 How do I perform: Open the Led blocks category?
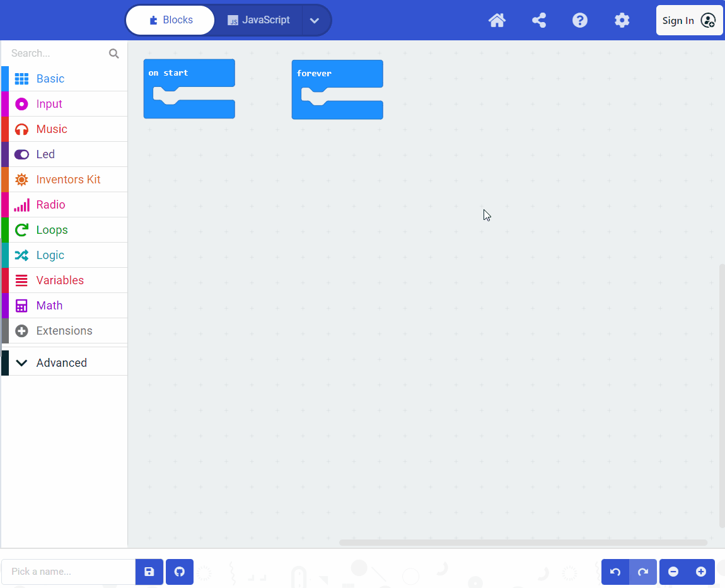pos(64,154)
